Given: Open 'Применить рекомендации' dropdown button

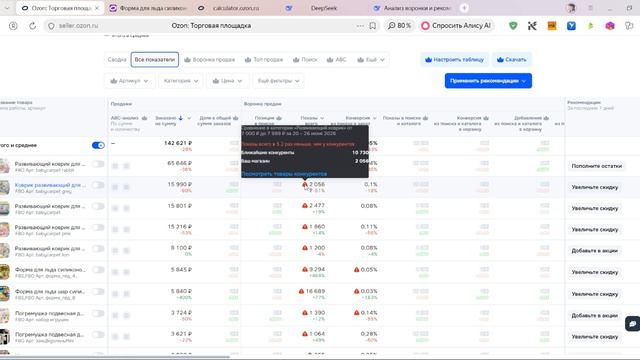Looking at the screenshot, I should (x=488, y=81).
